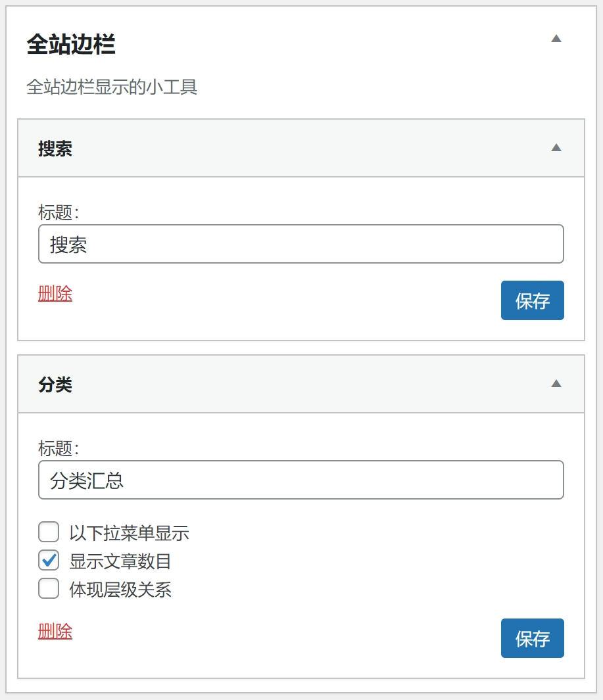Click the 体现层级关系 label text

(x=120, y=590)
